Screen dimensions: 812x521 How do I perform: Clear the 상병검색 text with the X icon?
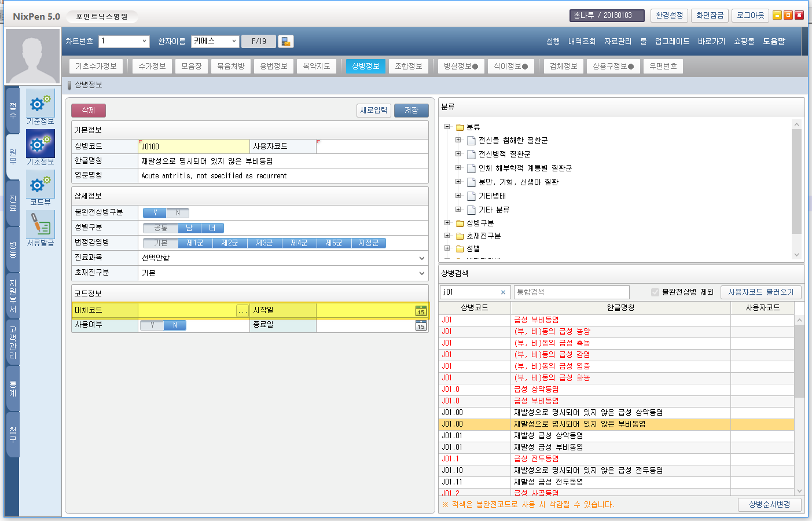click(x=503, y=292)
